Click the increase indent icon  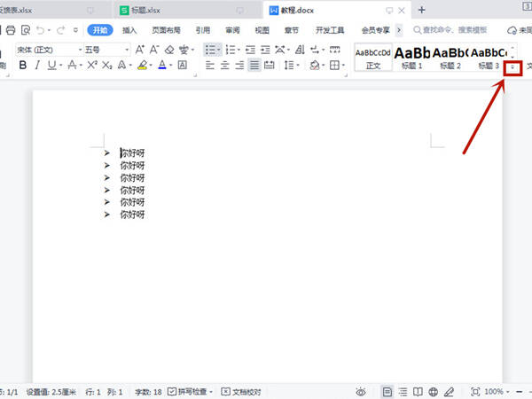coord(265,50)
